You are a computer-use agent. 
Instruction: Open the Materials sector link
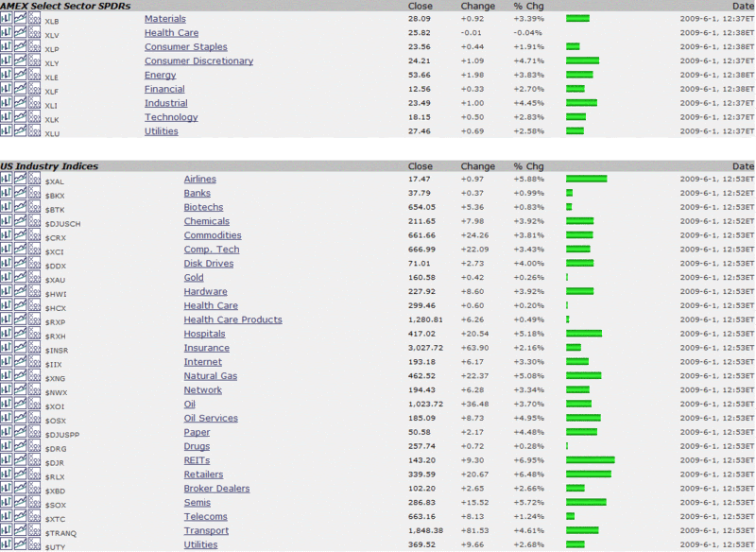[x=164, y=19]
